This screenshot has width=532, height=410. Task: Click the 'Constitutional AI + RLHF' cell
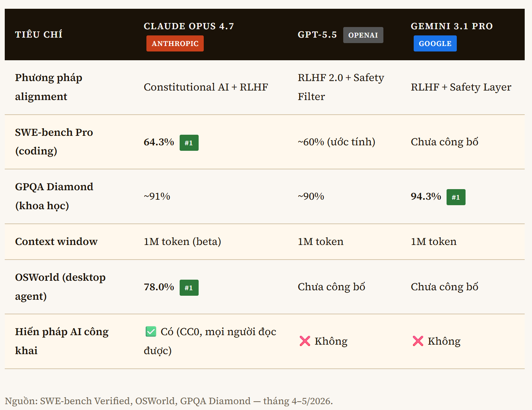(206, 87)
